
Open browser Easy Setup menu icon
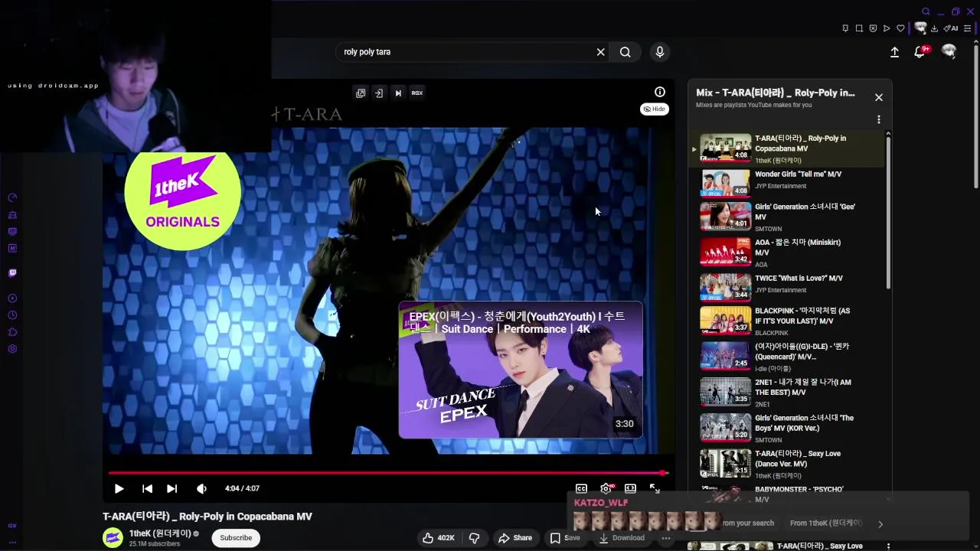969,28
